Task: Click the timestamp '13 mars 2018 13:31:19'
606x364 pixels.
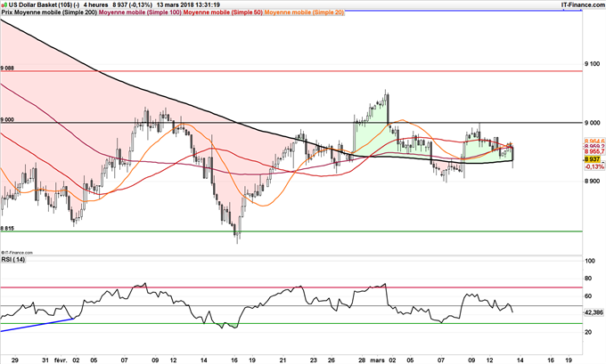Action: coord(188,4)
